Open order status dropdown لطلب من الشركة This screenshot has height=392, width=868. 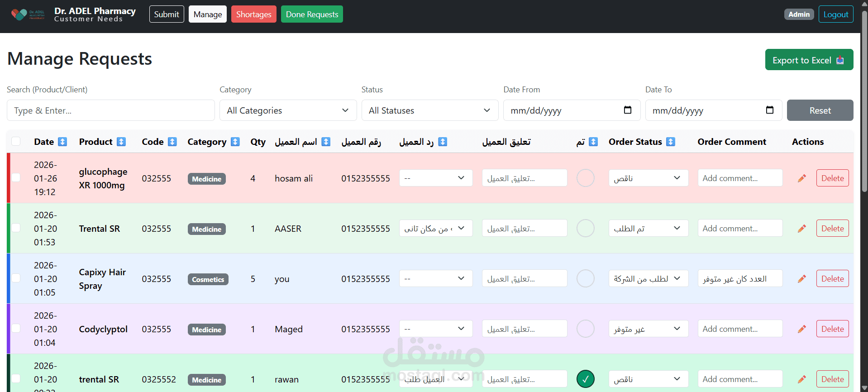pos(649,278)
